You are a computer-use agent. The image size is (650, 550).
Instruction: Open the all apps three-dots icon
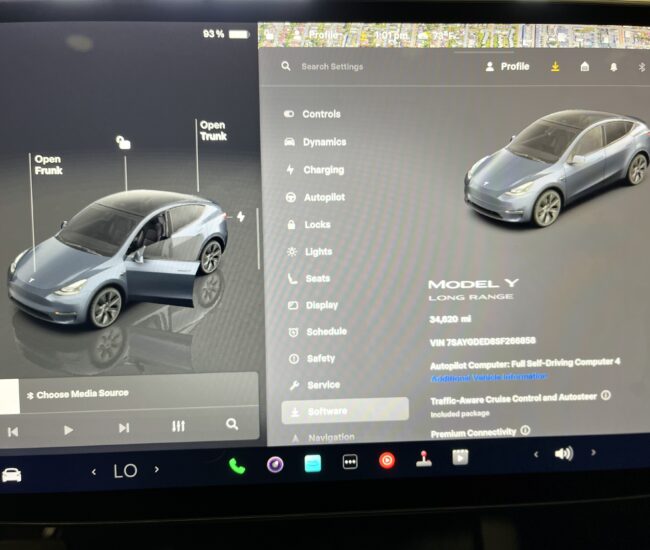(350, 462)
